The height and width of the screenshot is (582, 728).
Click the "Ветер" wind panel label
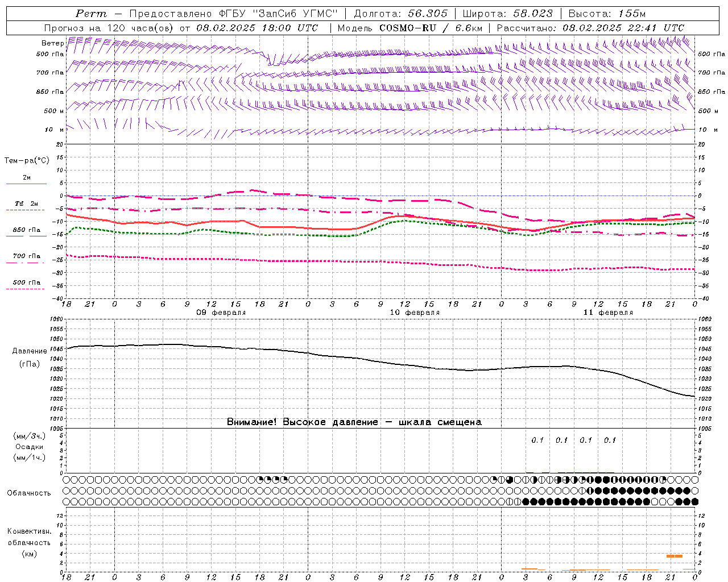[53, 43]
